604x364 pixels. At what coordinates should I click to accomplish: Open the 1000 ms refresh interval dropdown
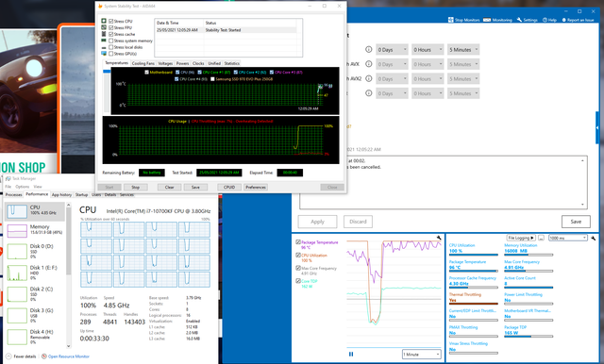pyautogui.click(x=568, y=239)
